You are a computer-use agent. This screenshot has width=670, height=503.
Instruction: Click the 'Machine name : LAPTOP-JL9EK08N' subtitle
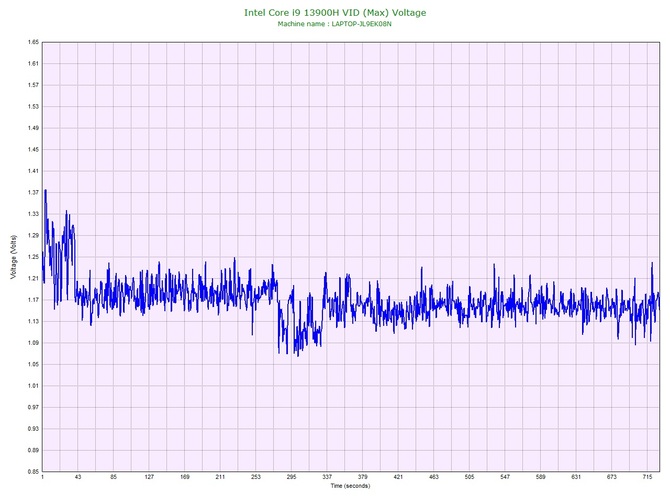pyautogui.click(x=335, y=24)
